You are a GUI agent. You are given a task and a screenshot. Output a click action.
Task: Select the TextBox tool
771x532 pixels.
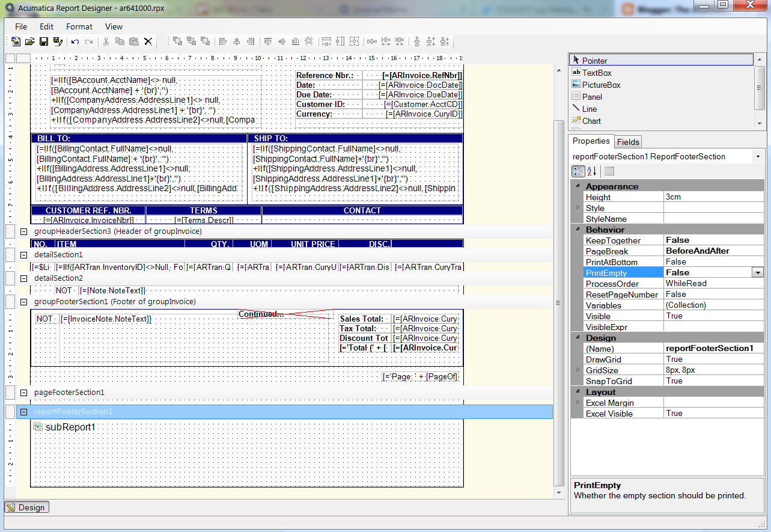[x=601, y=72]
